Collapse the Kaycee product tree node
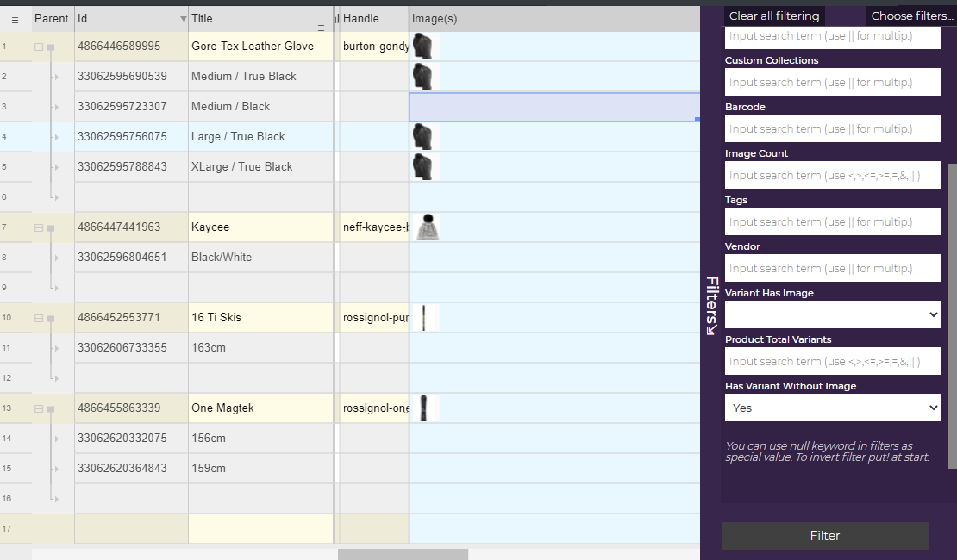 [38, 227]
